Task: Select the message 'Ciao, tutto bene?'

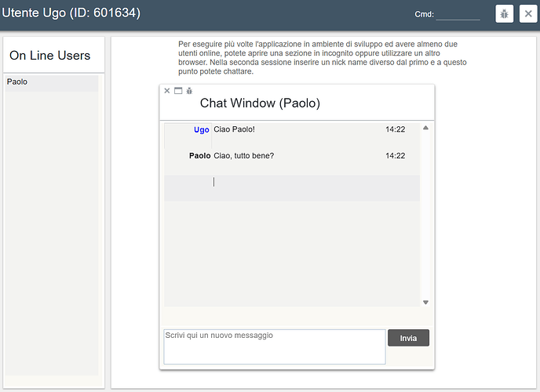Action: pyautogui.click(x=244, y=156)
